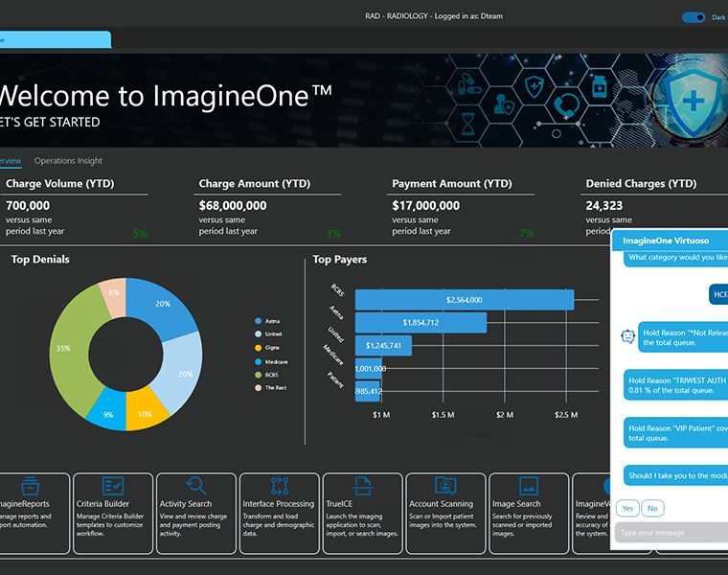Toggle the Dark mode switch
This screenshot has height=575, width=728.
(694, 17)
